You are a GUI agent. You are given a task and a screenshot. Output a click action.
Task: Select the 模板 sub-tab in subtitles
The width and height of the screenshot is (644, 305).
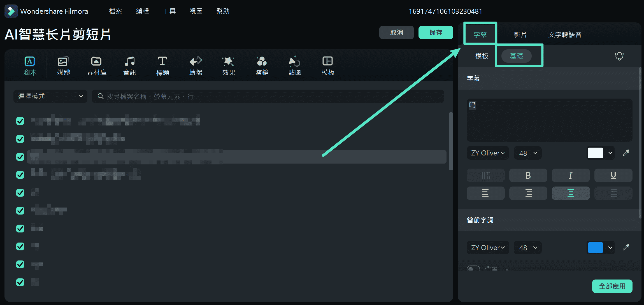[x=482, y=56]
